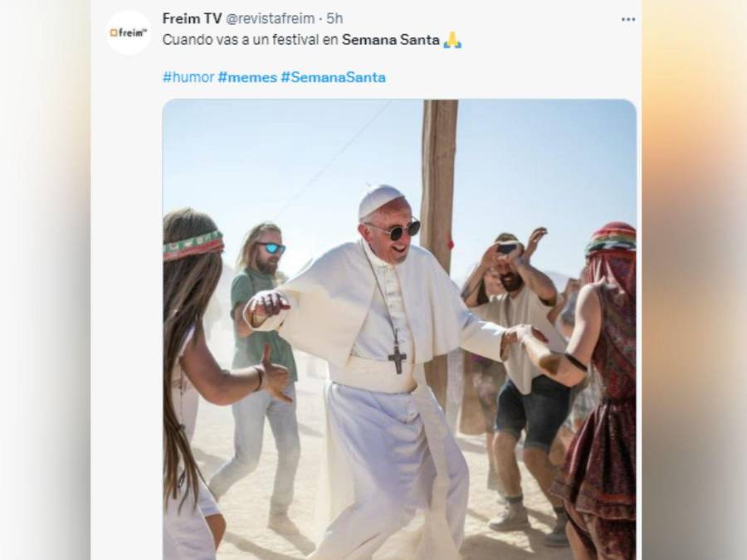The image size is (747, 560).
Task: Click the @revistafreim handle
Action: pos(270,18)
